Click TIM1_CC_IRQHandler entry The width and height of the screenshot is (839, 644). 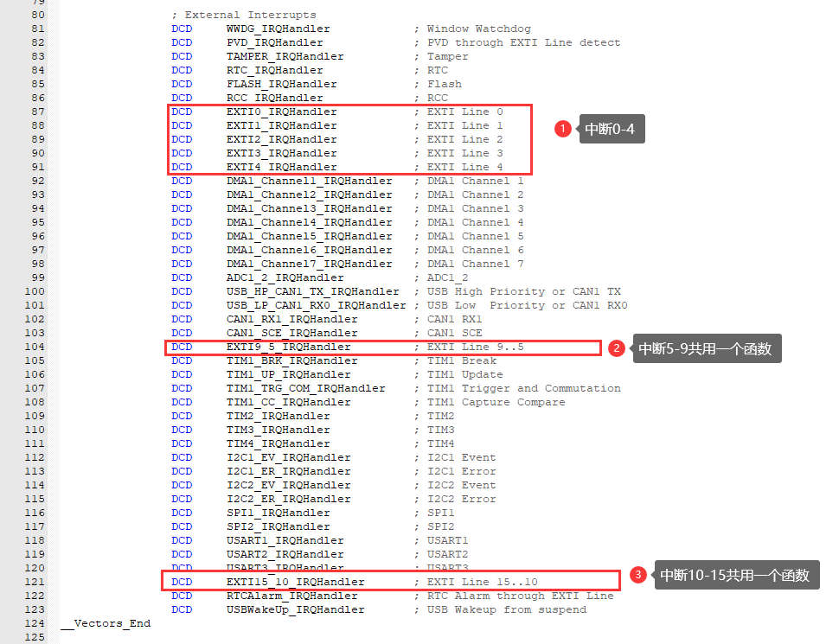tap(288, 403)
